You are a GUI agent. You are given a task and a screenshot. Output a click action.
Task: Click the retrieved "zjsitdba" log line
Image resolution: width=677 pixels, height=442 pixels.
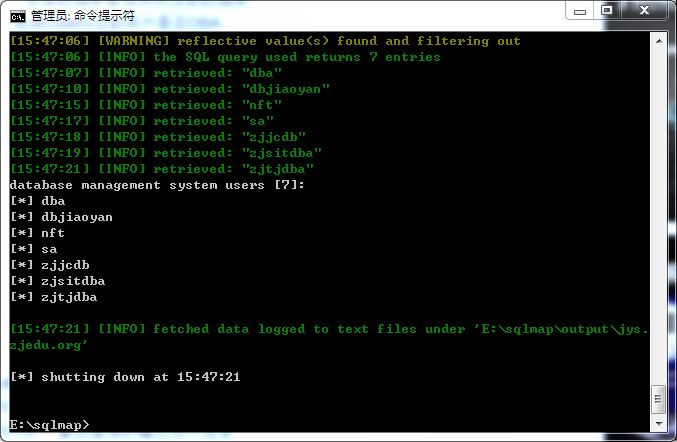pyautogui.click(x=166, y=153)
